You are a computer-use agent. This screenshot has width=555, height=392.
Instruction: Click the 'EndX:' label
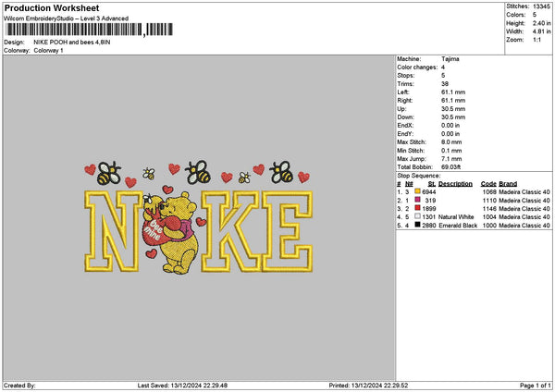click(x=405, y=126)
